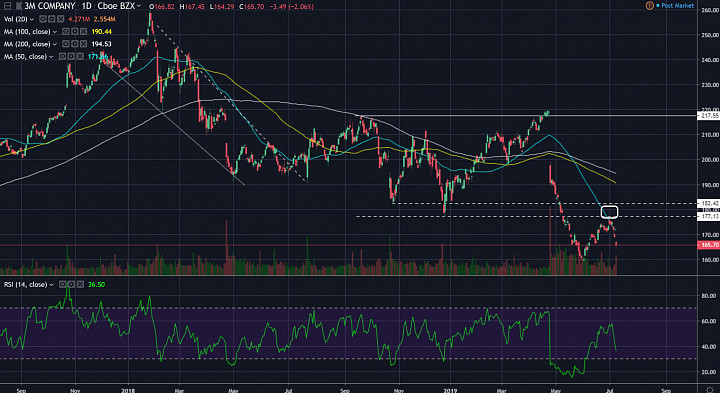Expand the MA (100, close) dropdown arrow
The height and width of the screenshot is (393, 720).
[x=55, y=32]
